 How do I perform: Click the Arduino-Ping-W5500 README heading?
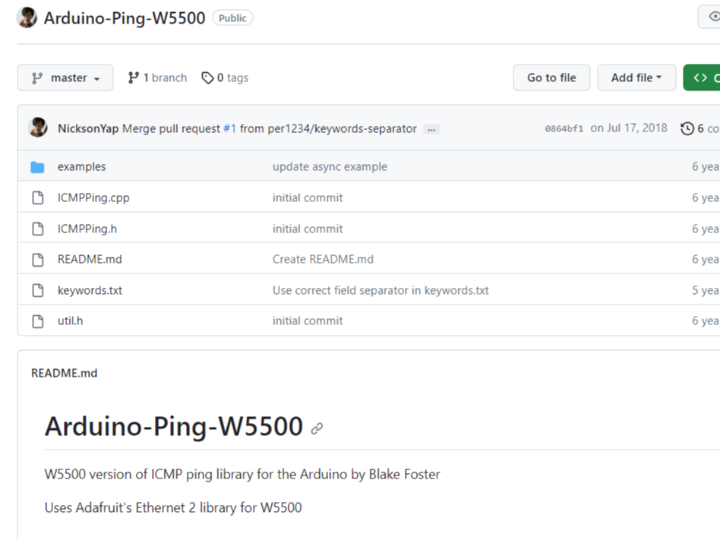(174, 426)
